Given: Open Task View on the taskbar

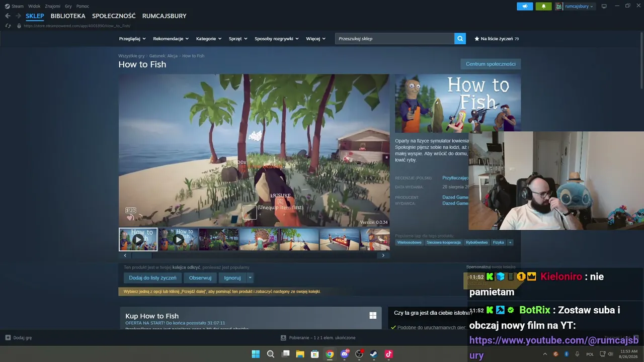Looking at the screenshot, I should 285,354.
